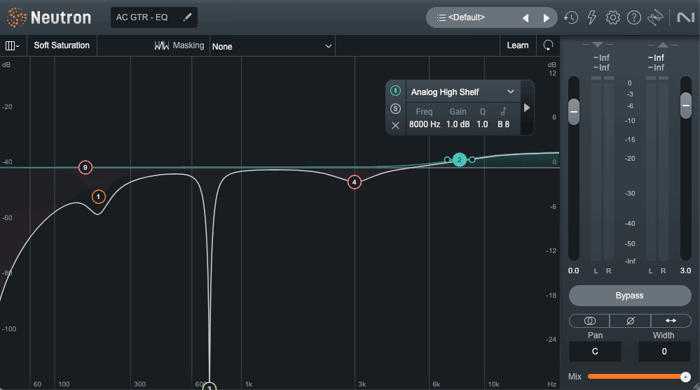
Task: Click the input meter threshold down-triangle
Action: 598,45
